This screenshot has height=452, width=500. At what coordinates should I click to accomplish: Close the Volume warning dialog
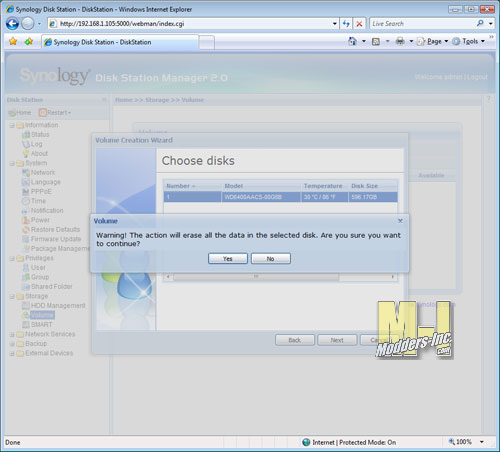pos(400,221)
